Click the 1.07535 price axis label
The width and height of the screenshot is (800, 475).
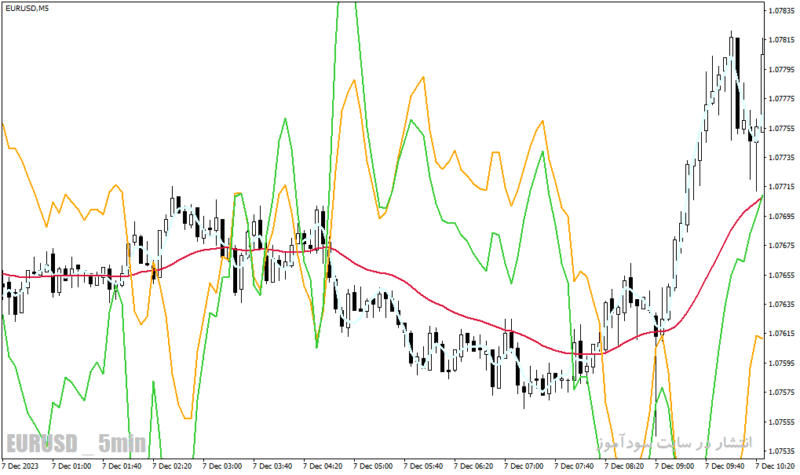[782, 452]
